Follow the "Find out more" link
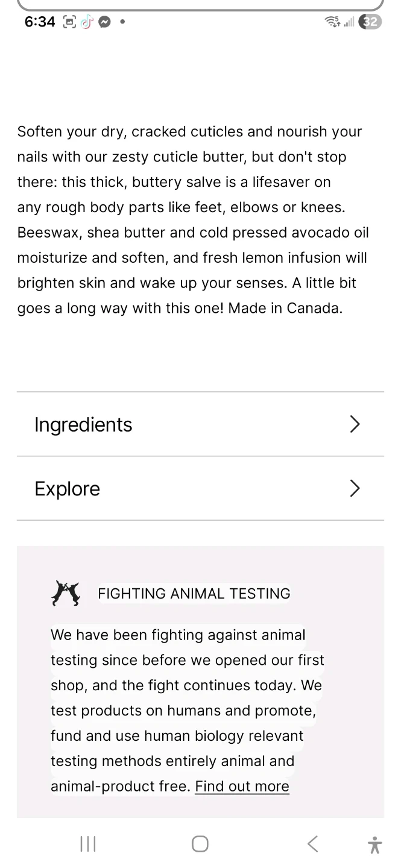 pyautogui.click(x=242, y=787)
